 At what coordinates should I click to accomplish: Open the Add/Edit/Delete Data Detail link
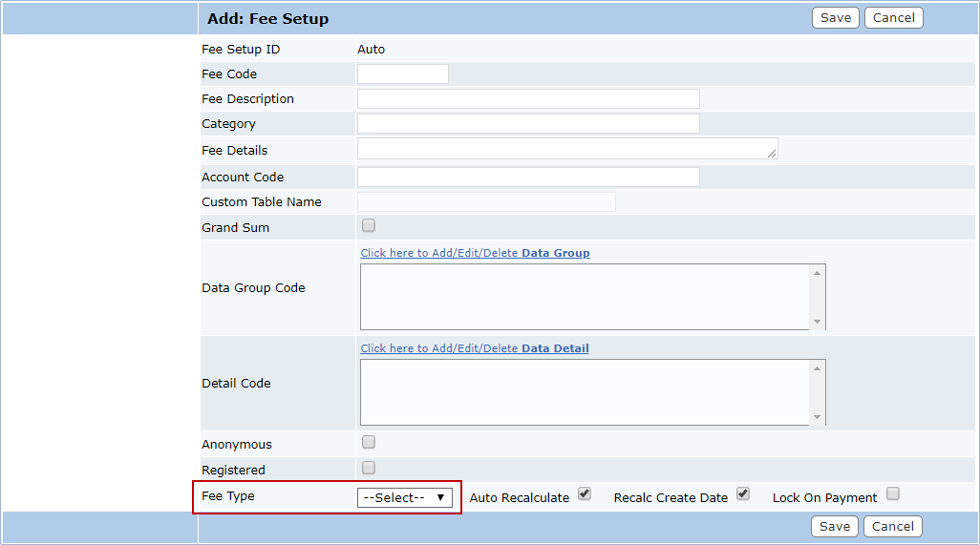tap(474, 348)
